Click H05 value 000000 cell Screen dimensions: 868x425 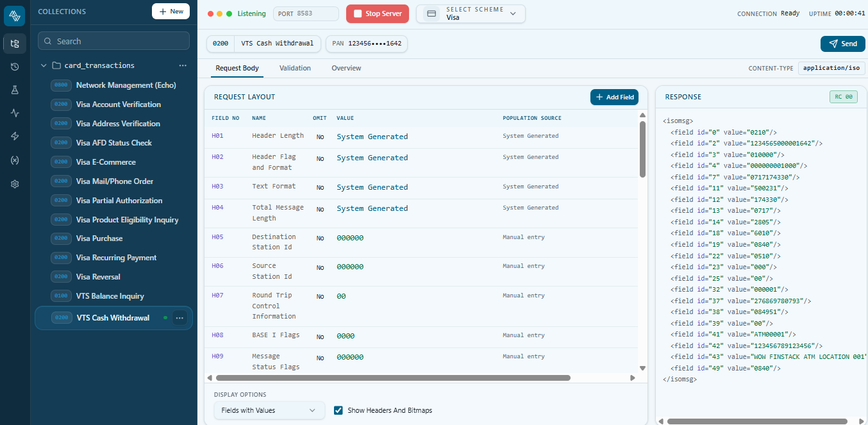click(350, 238)
